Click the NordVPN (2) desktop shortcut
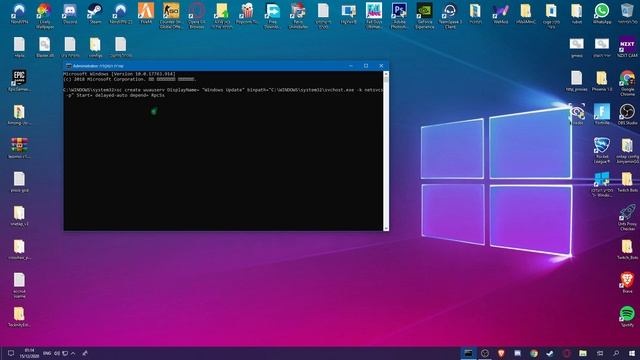 (x=120, y=13)
